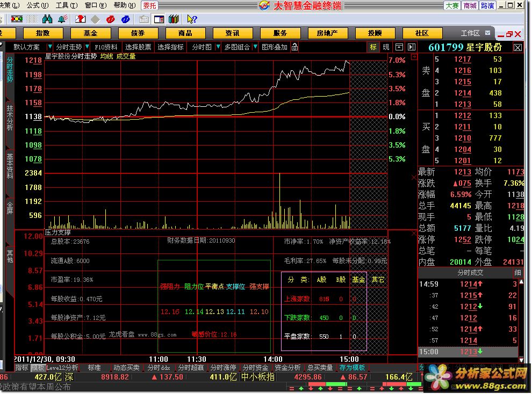Open the 工具 menu
Screen dimensions: 532x394
pyautogui.click(x=67, y=5)
